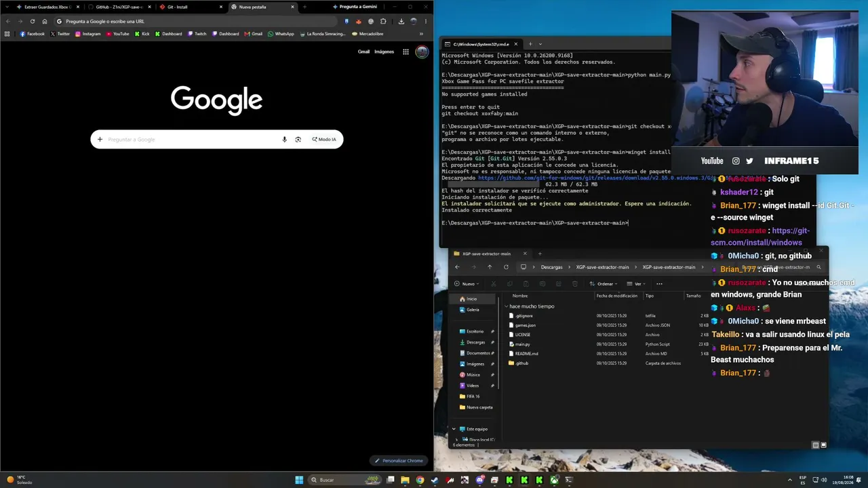Click 'Pregunta a Gemini' button

coord(355,7)
